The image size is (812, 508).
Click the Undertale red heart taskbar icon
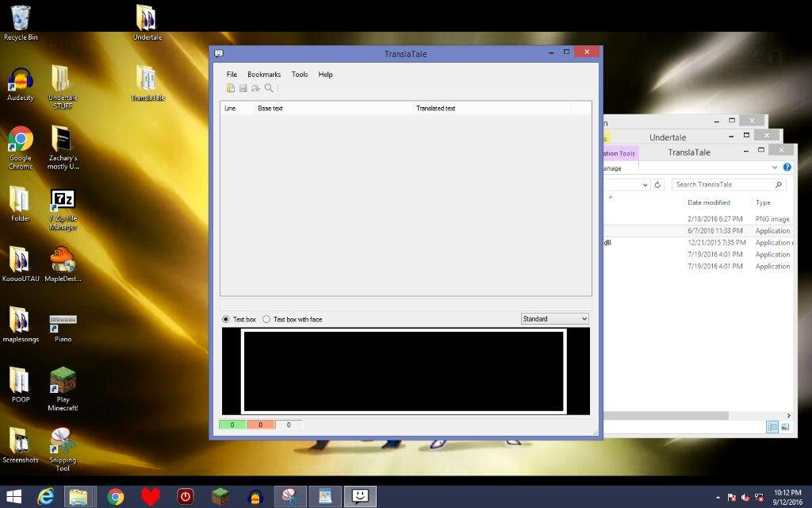(x=150, y=497)
